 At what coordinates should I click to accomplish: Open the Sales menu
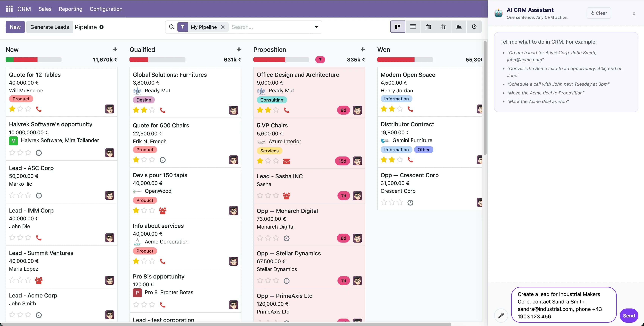(x=45, y=9)
